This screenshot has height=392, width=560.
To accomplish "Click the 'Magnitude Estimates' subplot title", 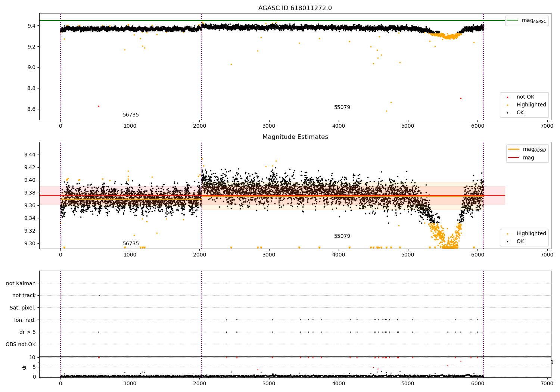I will [295, 137].
